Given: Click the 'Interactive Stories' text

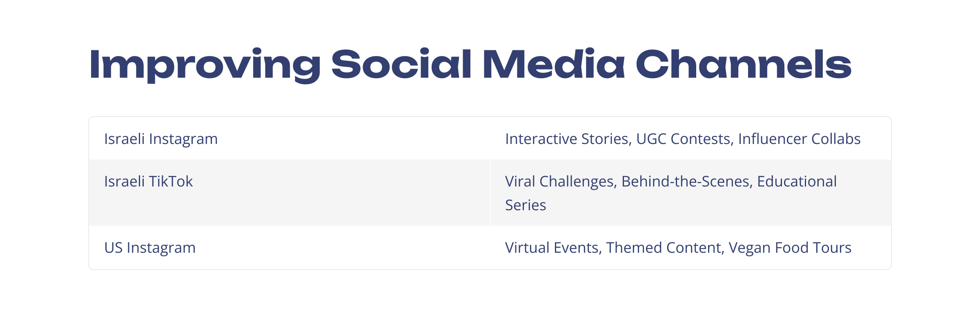Looking at the screenshot, I should click(x=568, y=139).
